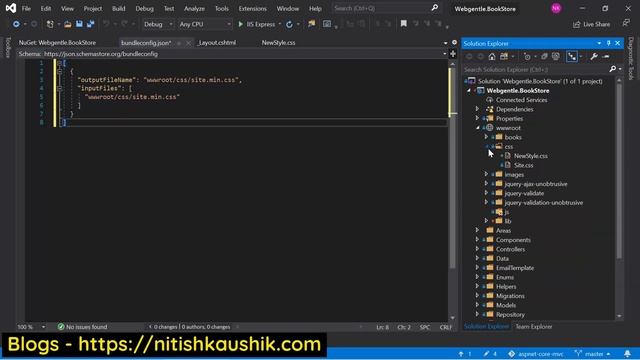The height and width of the screenshot is (360, 640).
Task: Toggle Show All Files in Solution Explorer
Action: [x=556, y=57]
